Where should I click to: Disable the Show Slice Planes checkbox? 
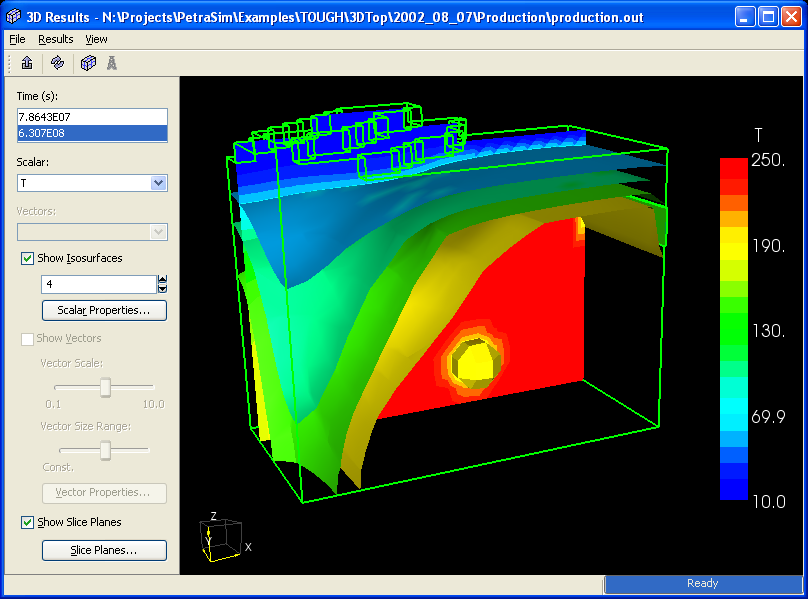27,522
